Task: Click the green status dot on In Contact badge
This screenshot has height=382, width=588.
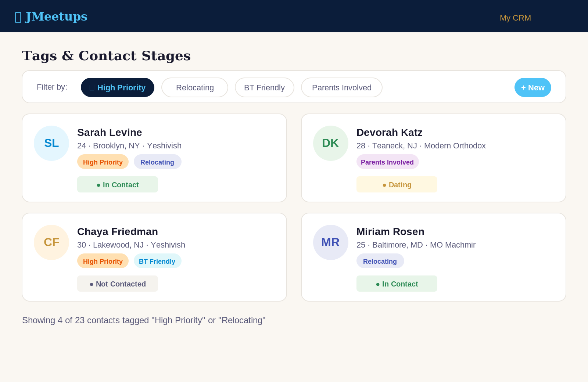Action: coord(98,185)
